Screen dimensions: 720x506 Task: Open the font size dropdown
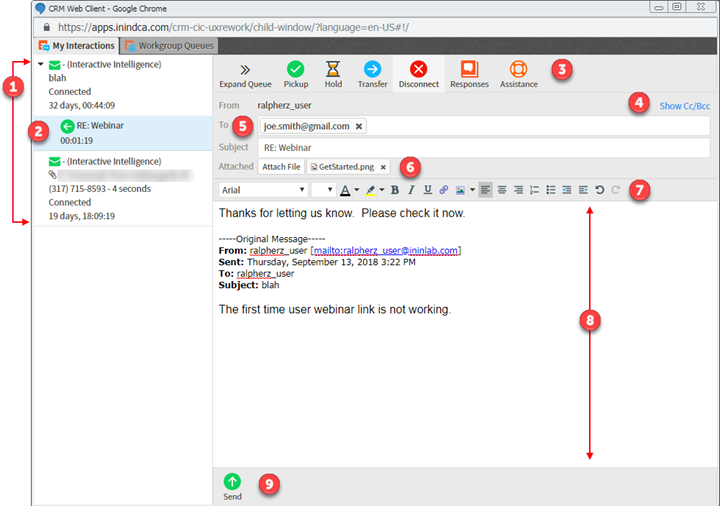pos(322,189)
